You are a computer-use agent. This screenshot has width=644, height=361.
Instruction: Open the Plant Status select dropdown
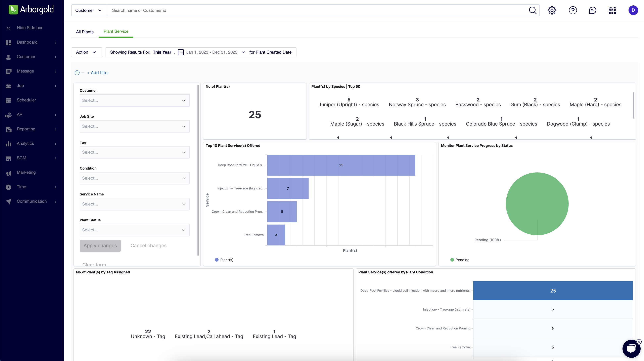135,230
